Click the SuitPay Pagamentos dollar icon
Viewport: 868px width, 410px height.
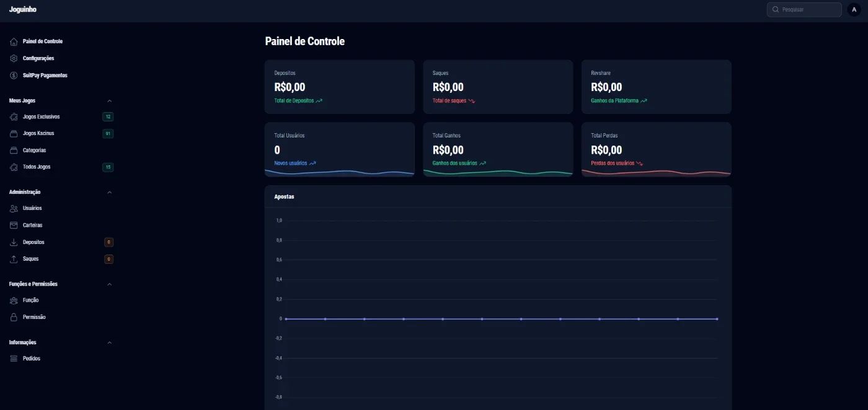click(14, 76)
